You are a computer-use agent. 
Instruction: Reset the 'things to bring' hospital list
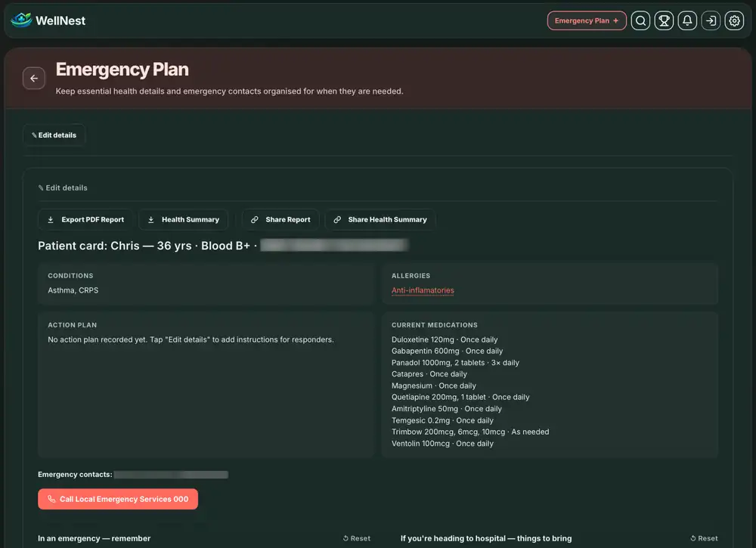pyautogui.click(x=705, y=538)
